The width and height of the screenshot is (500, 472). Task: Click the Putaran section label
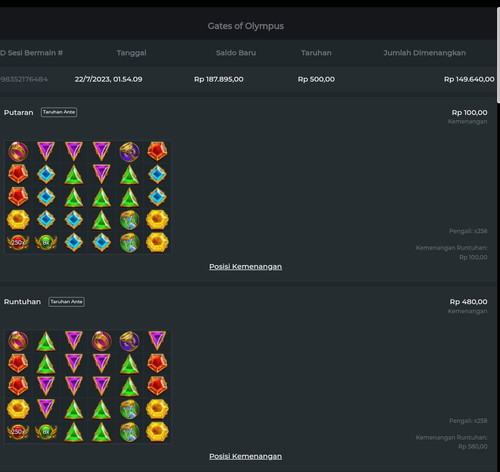[19, 112]
